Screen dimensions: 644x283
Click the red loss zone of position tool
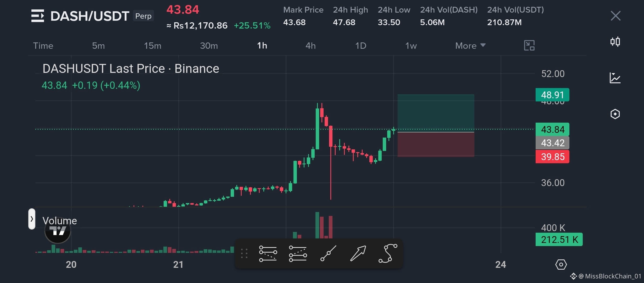coord(436,145)
